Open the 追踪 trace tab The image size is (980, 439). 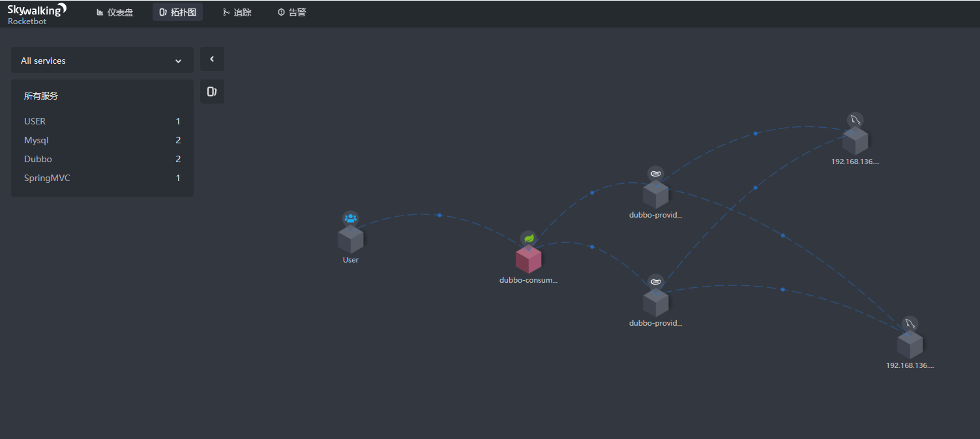pos(237,12)
